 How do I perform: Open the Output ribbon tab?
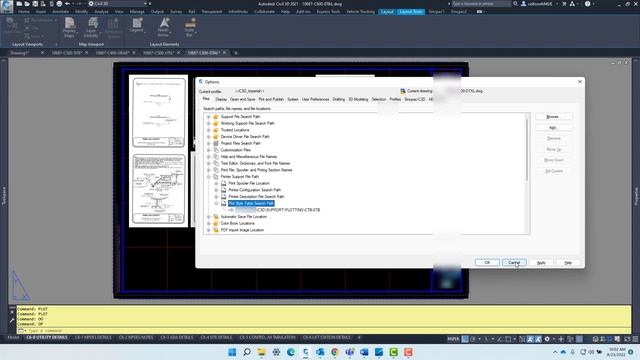pos(157,12)
